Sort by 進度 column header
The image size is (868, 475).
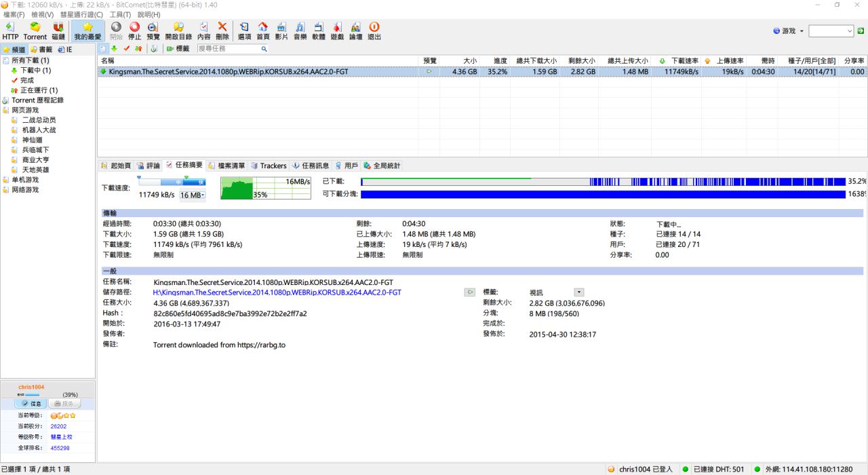[x=494, y=61]
